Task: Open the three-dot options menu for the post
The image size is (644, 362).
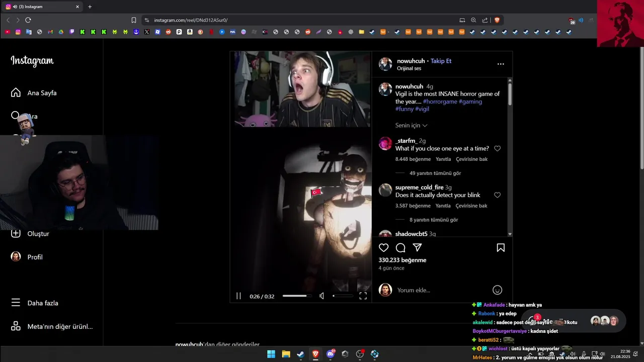Action: [501, 64]
